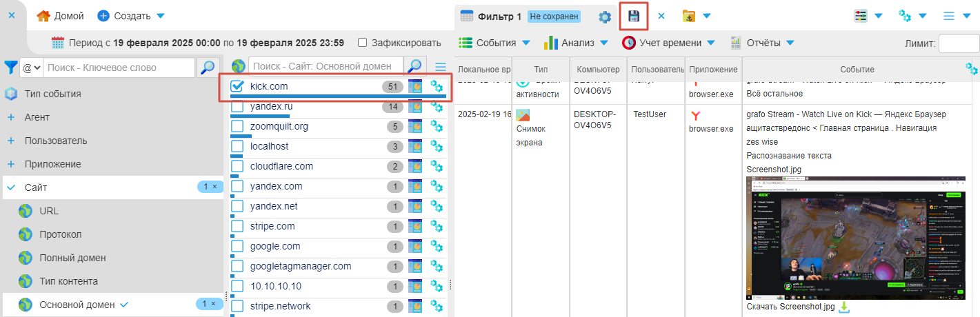Check the zoomquilt.org checkbox
The width and height of the screenshot is (980, 317).
pyautogui.click(x=237, y=127)
